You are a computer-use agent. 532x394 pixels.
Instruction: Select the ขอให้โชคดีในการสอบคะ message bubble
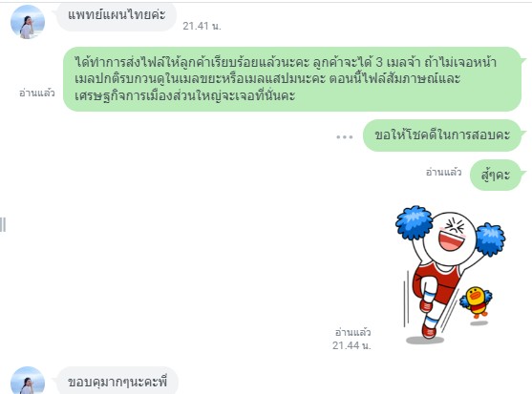[x=442, y=135]
